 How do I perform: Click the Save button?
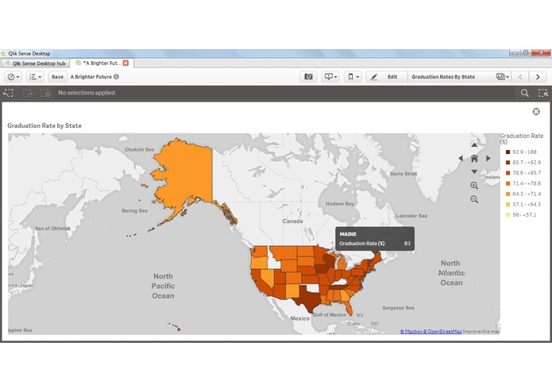click(x=57, y=77)
